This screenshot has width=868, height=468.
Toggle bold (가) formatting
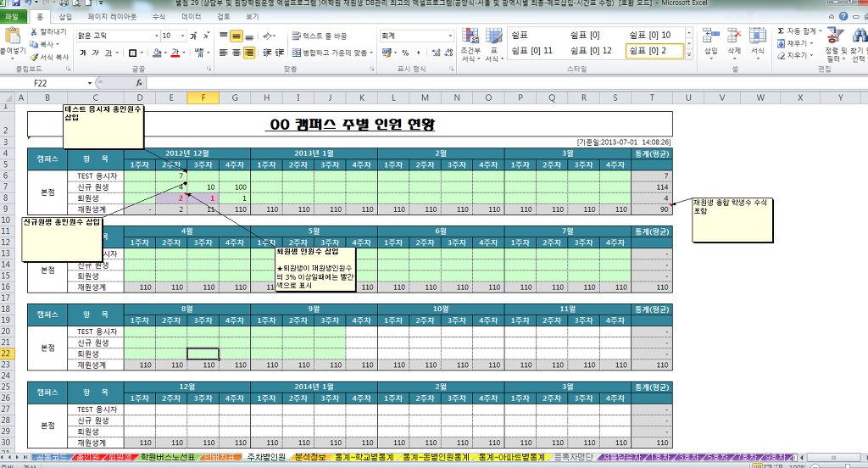coord(83,53)
